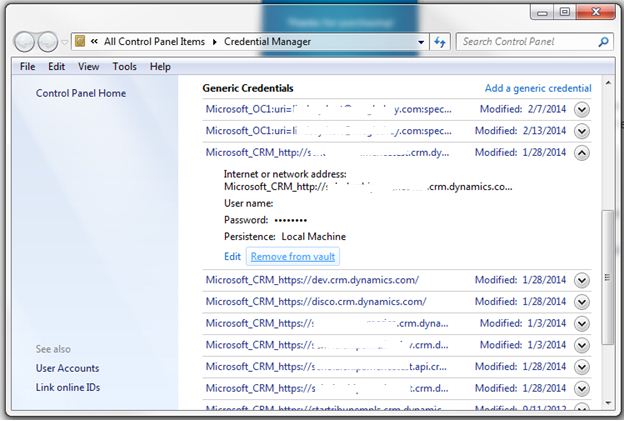
Task: Click Edit on expanded credential
Action: (232, 257)
